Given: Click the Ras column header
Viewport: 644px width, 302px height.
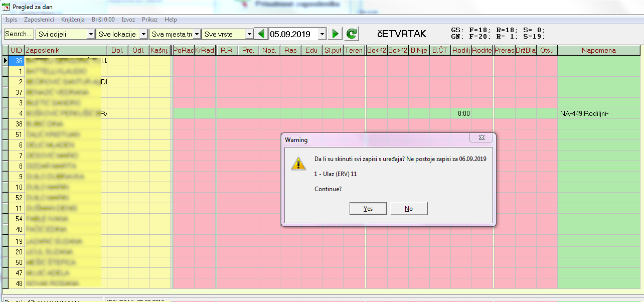Looking at the screenshot, I should click(x=290, y=50).
